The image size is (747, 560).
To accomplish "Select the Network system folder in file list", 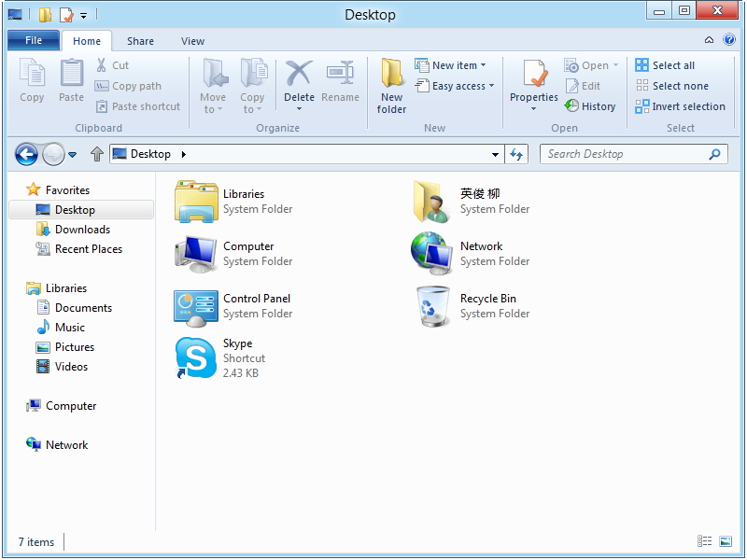I will [471, 253].
